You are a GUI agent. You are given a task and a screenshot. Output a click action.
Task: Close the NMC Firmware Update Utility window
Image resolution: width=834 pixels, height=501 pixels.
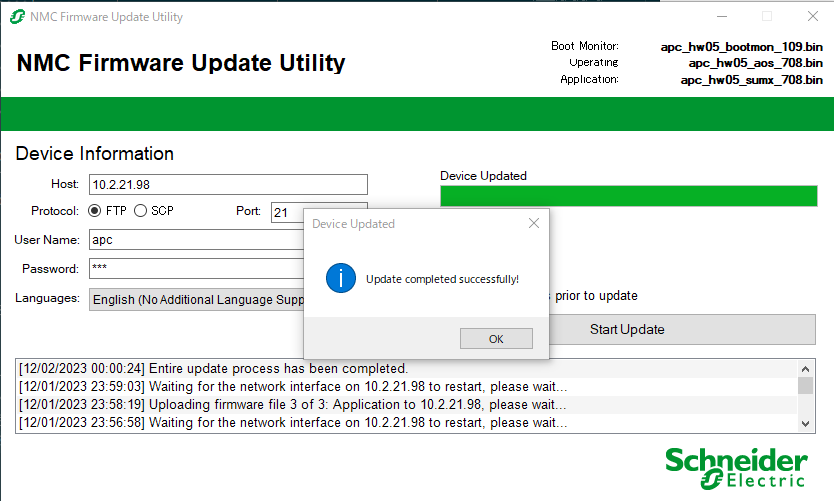tap(813, 16)
